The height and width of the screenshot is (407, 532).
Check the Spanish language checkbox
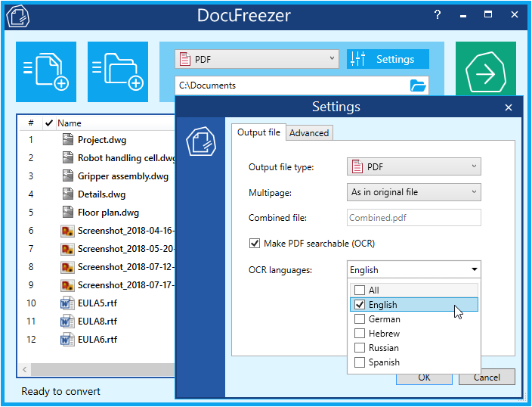(359, 362)
